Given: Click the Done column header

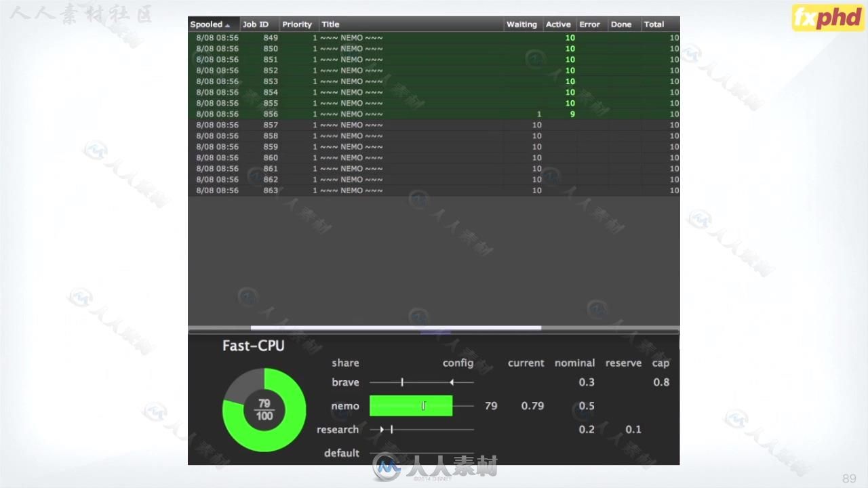Looking at the screenshot, I should point(624,24).
